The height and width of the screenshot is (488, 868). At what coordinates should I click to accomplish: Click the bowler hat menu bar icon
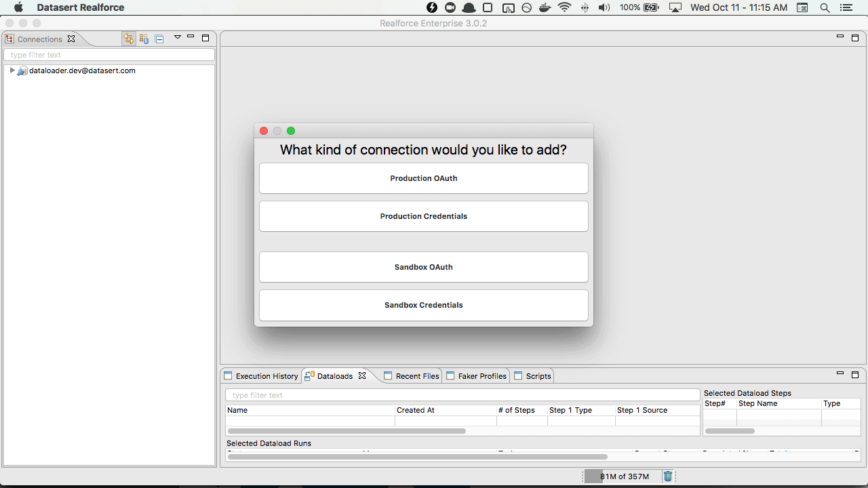coord(469,7)
